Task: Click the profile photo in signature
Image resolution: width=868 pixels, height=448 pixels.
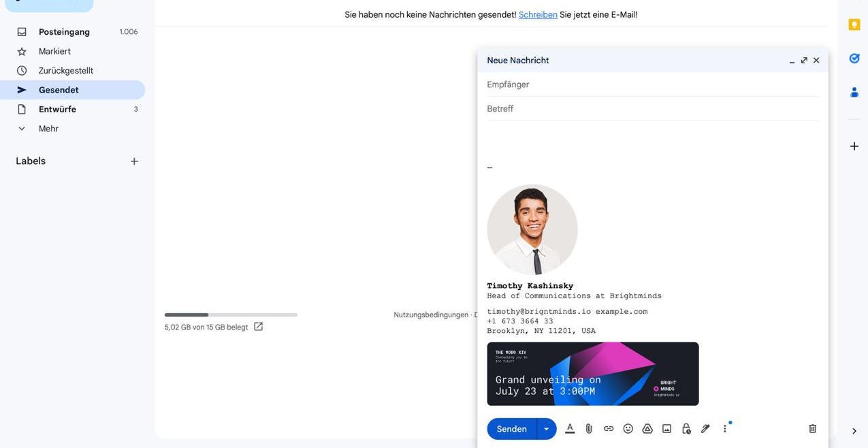Action: click(x=532, y=230)
